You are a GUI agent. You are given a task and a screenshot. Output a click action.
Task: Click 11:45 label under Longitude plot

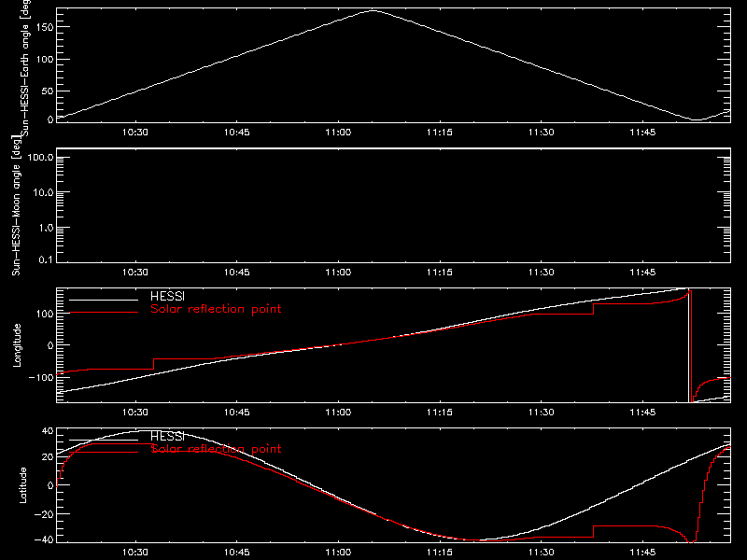[642, 413]
